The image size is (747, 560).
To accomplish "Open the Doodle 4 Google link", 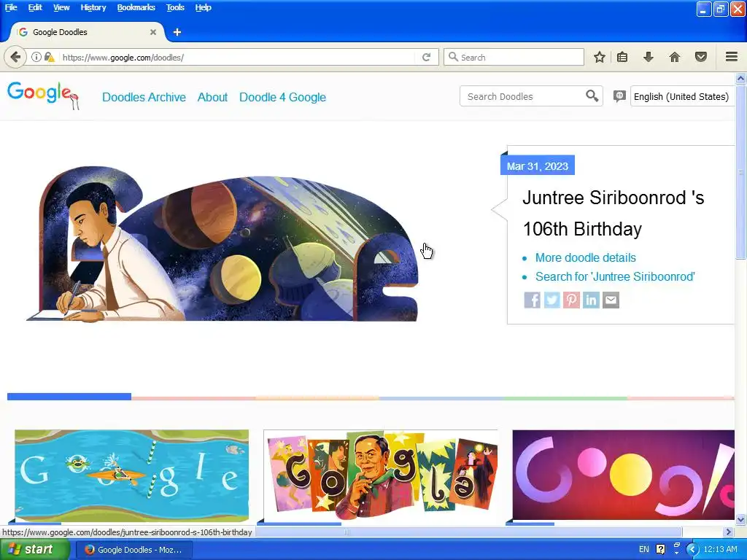I will (x=282, y=97).
